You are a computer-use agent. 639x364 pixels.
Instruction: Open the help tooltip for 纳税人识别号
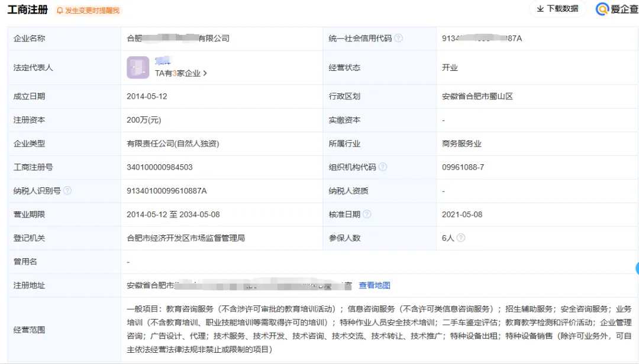click(x=67, y=191)
